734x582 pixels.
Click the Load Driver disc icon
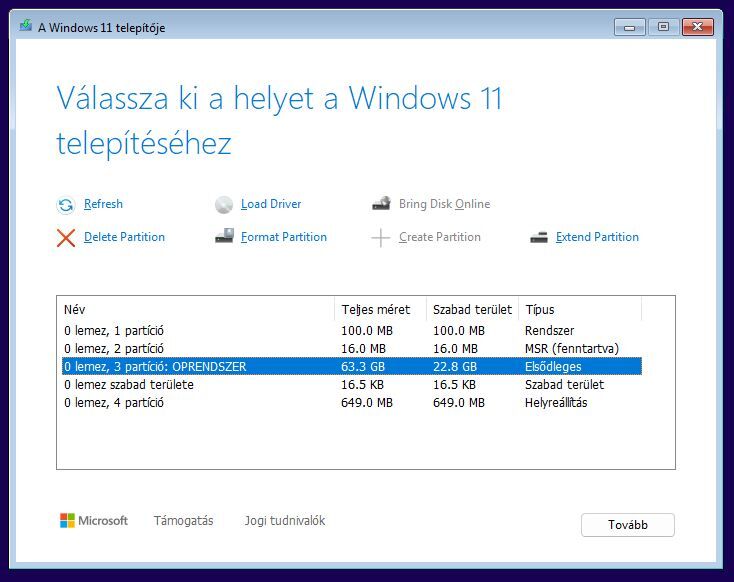click(224, 205)
